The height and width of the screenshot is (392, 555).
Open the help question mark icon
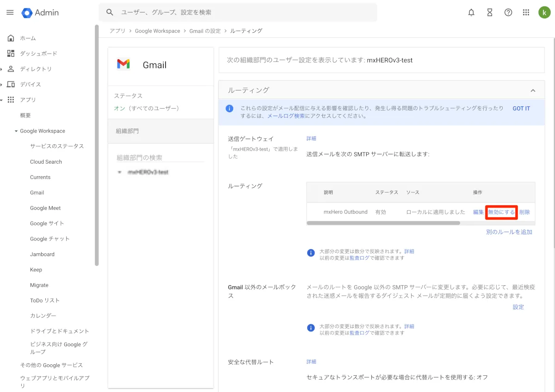pos(508,12)
